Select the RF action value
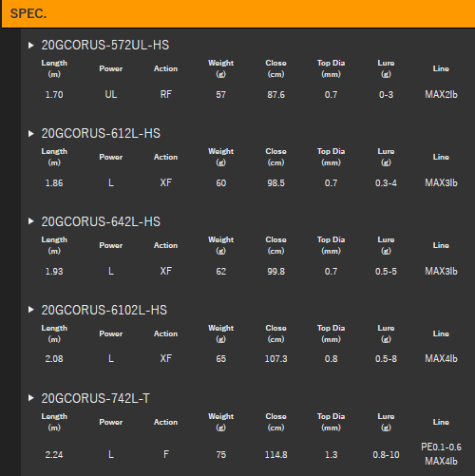The width and height of the screenshot is (475, 476). [x=166, y=94]
